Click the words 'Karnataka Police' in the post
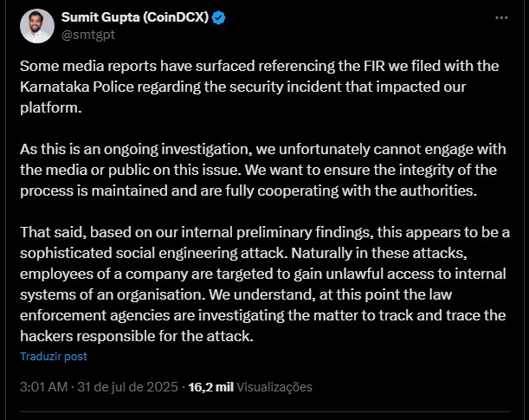Image resolution: width=529 pixels, height=420 pixels. (77, 87)
